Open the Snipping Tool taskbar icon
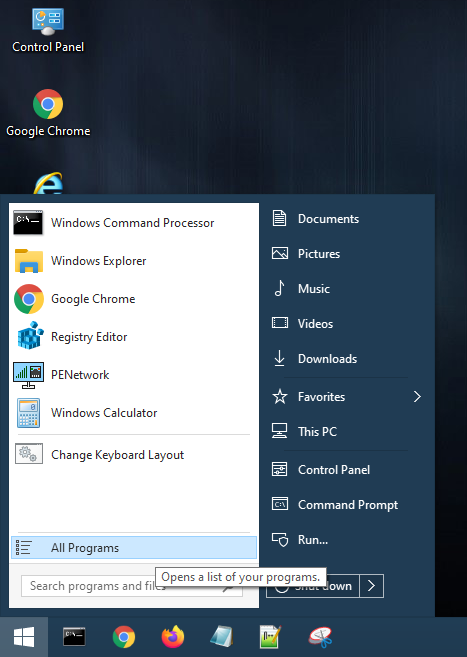Screen dimensions: 467x657 320,637
